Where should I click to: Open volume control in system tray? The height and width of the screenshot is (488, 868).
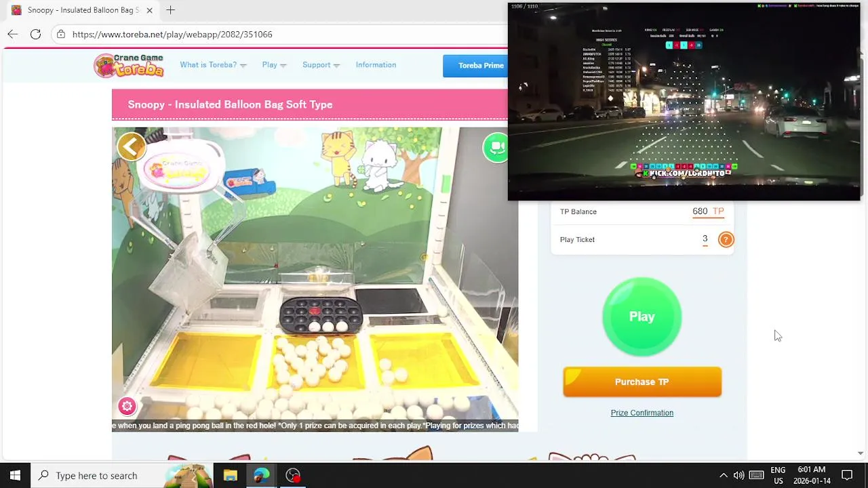[738, 475]
